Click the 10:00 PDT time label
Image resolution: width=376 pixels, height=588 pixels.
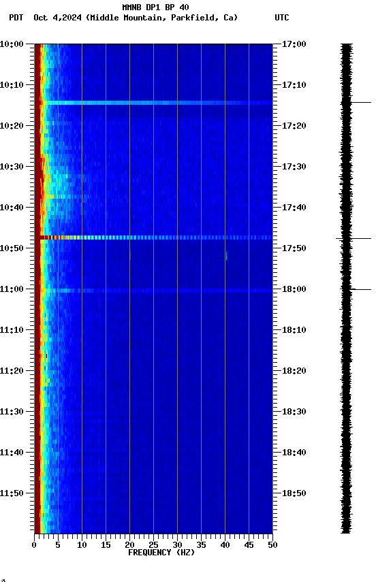point(12,44)
